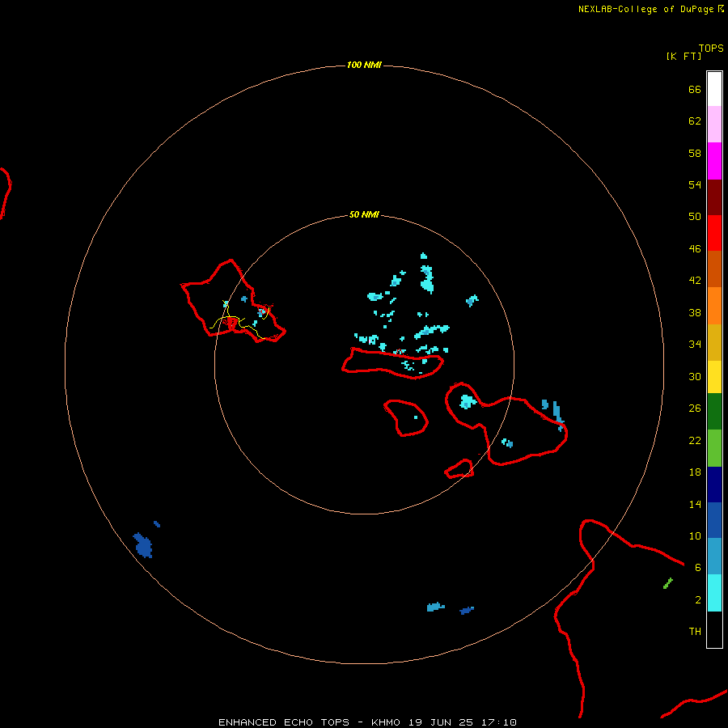
Task: Click the bright orange legend swatch
Action: tap(714, 306)
